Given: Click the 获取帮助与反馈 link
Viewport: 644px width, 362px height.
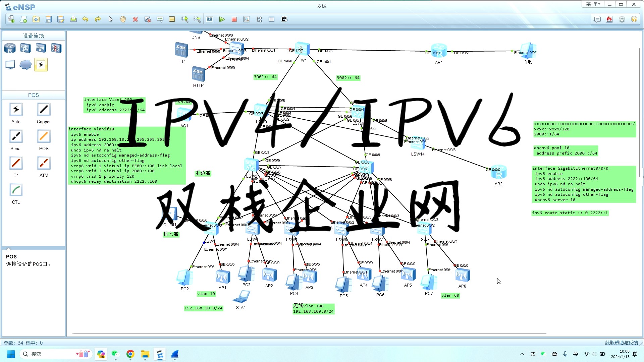Looking at the screenshot, I should pyautogui.click(x=621, y=343).
